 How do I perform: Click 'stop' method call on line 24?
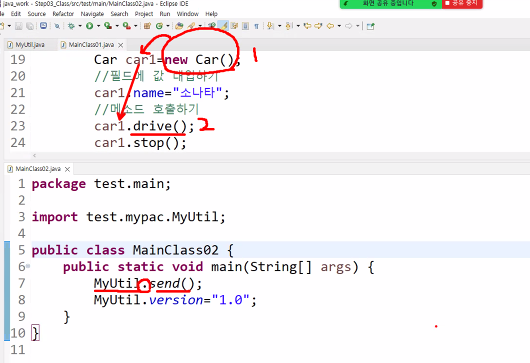(x=149, y=143)
